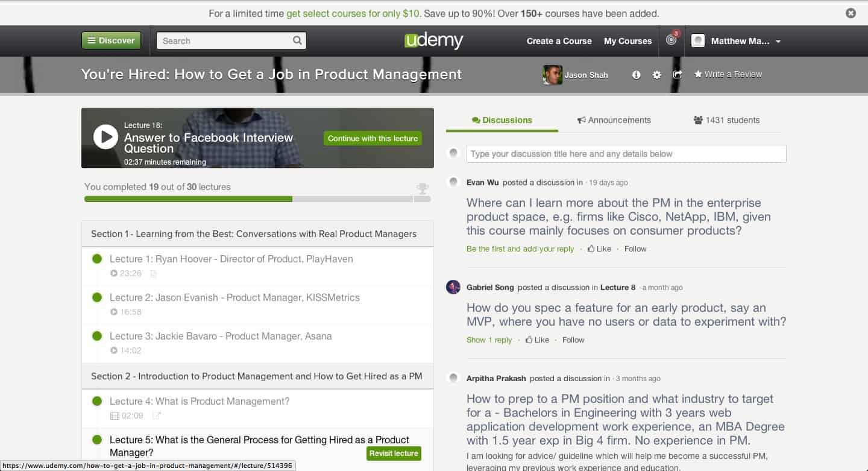868x471 pixels.
Task: Toggle completion circle for Lecture 4
Action: (x=97, y=400)
